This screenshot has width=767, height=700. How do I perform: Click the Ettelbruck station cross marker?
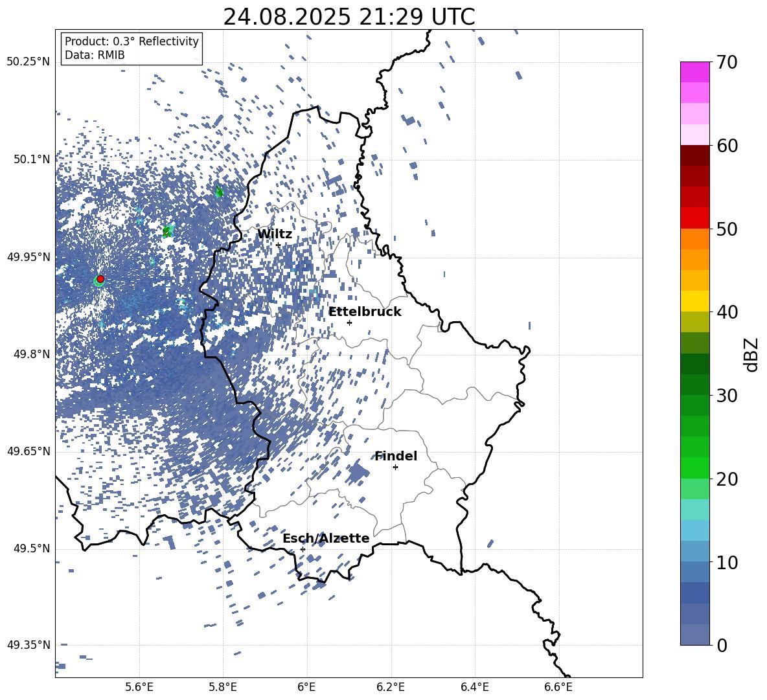click(x=349, y=322)
